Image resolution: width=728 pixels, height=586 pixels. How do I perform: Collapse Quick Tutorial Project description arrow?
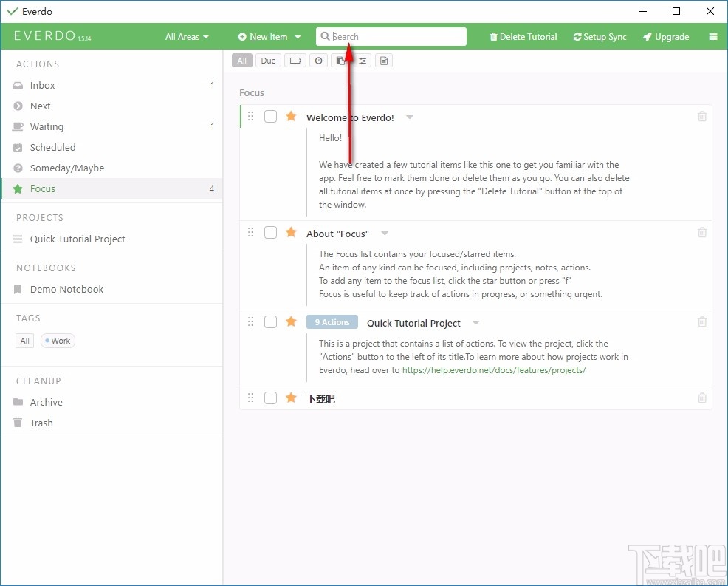[x=476, y=322]
